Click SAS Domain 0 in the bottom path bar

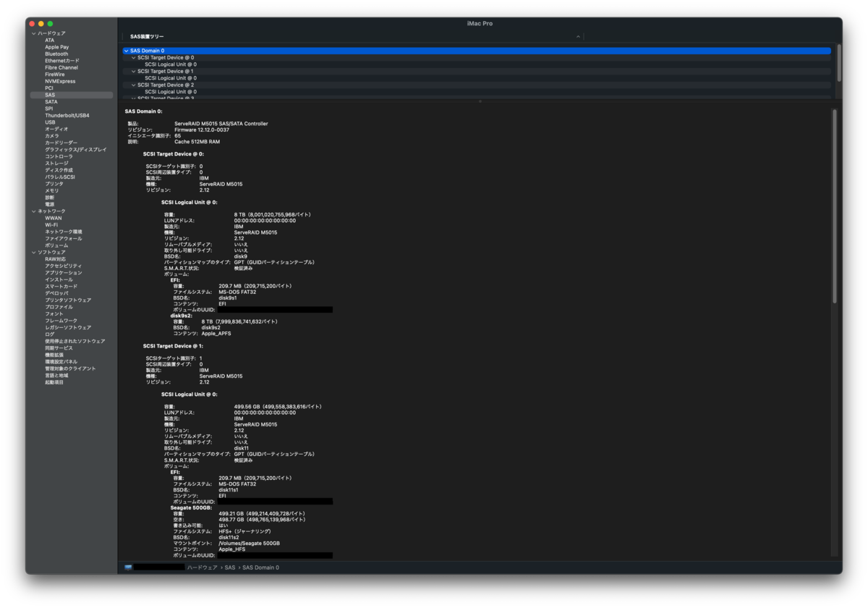(x=260, y=567)
